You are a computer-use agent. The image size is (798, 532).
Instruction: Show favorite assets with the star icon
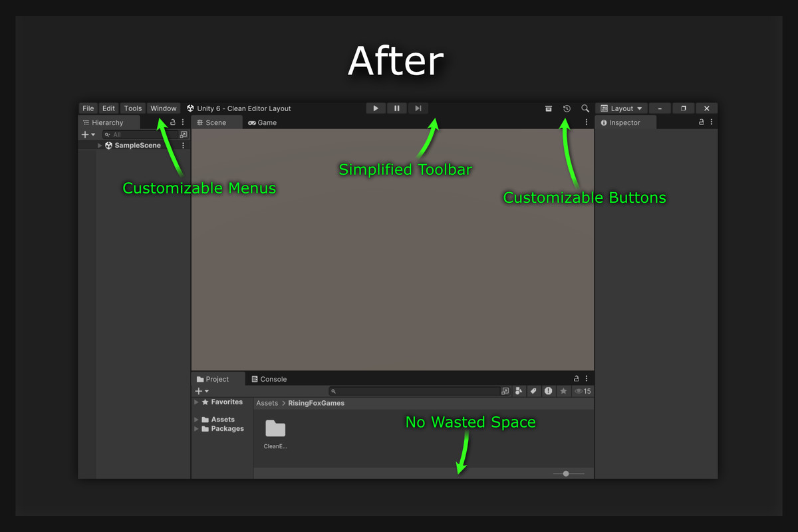coord(563,391)
